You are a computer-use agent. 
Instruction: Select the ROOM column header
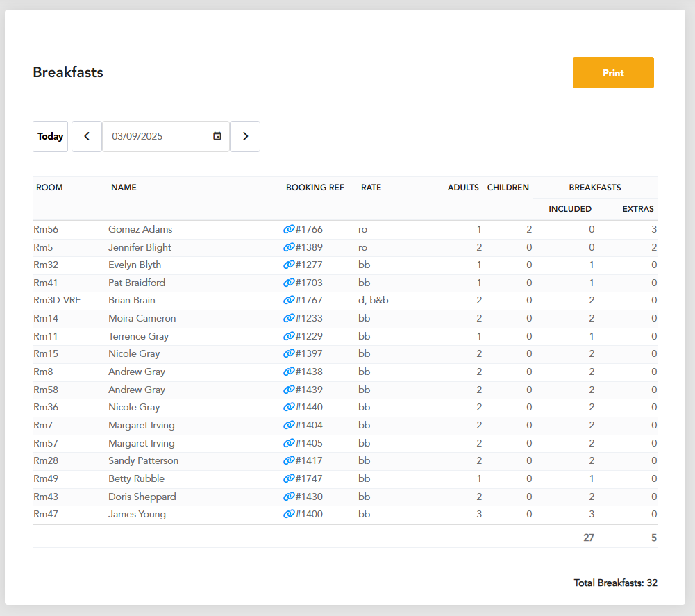[x=49, y=187]
